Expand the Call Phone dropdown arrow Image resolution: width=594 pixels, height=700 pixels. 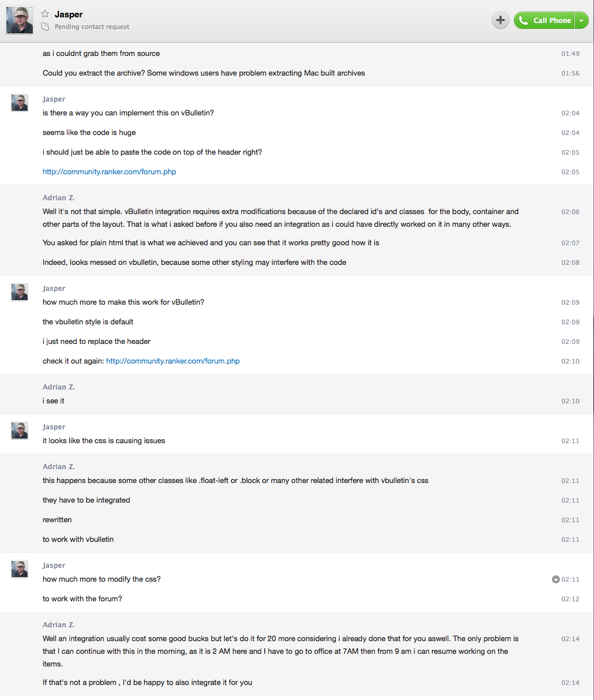click(581, 20)
